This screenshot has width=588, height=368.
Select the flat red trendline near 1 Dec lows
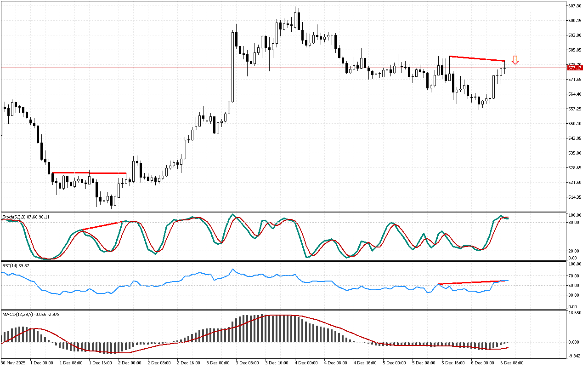89,173
